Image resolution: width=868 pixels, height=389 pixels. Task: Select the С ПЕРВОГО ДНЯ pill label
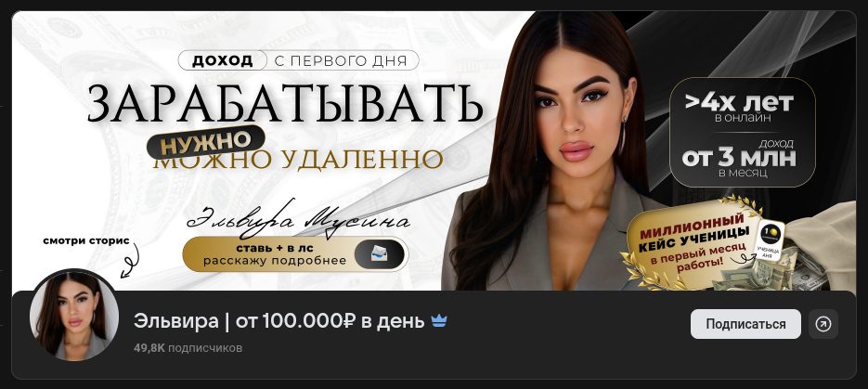341,60
